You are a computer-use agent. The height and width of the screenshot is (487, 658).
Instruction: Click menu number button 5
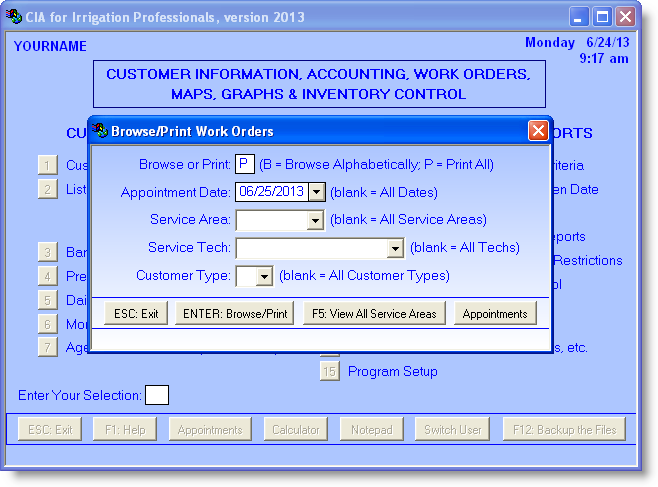(x=47, y=300)
